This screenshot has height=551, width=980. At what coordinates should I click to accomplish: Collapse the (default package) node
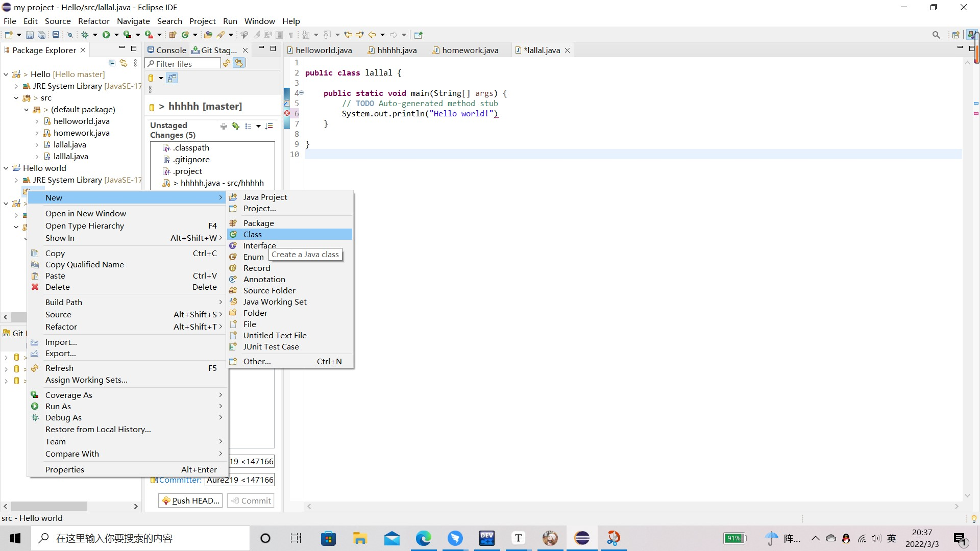click(26, 110)
